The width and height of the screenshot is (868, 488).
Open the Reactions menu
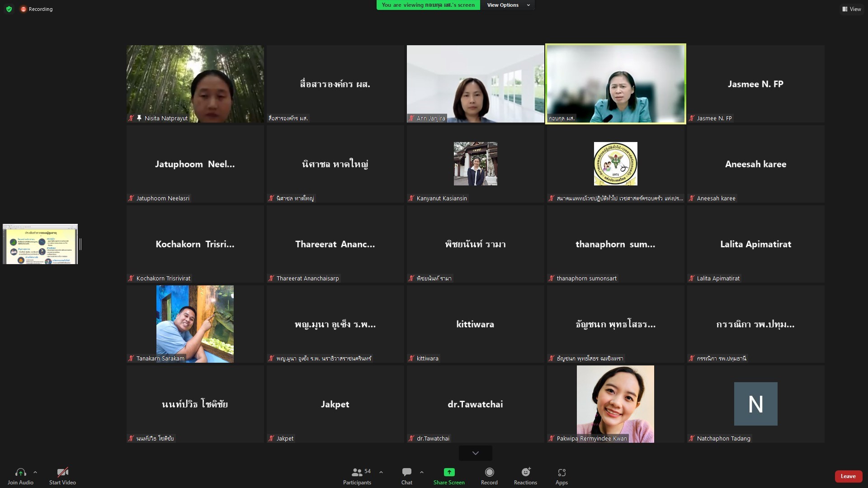click(x=525, y=476)
